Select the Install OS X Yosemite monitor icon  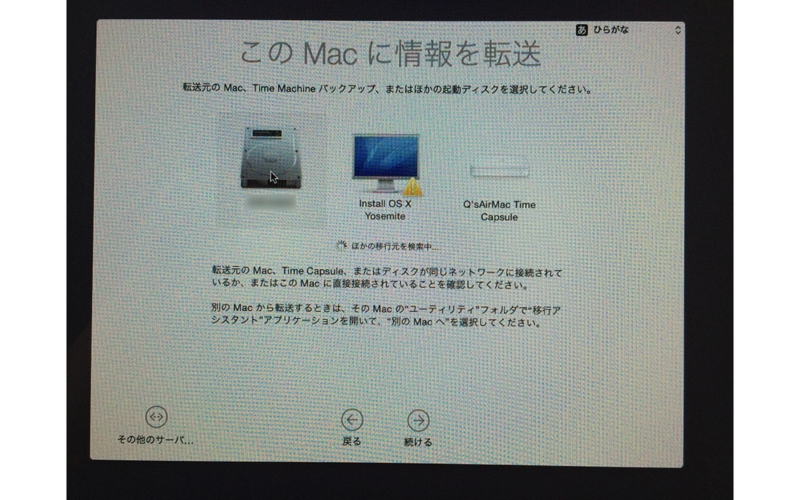point(386,164)
